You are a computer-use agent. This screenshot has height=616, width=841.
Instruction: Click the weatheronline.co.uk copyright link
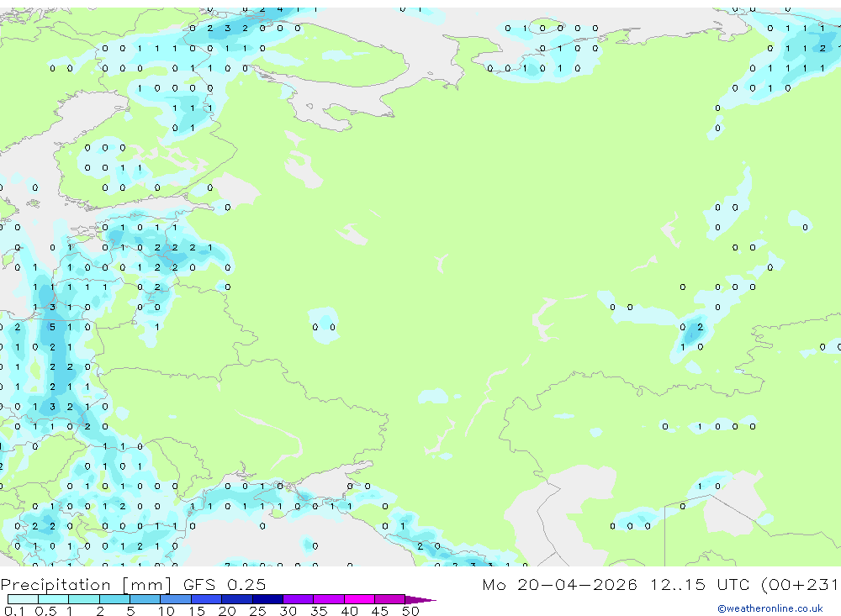pos(770,608)
